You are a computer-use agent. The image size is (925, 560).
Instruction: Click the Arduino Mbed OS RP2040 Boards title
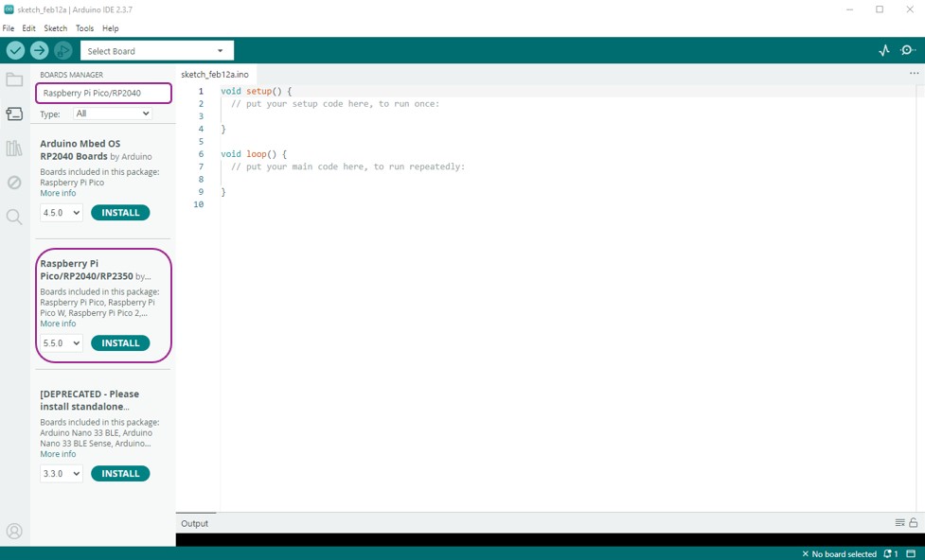[80, 149]
